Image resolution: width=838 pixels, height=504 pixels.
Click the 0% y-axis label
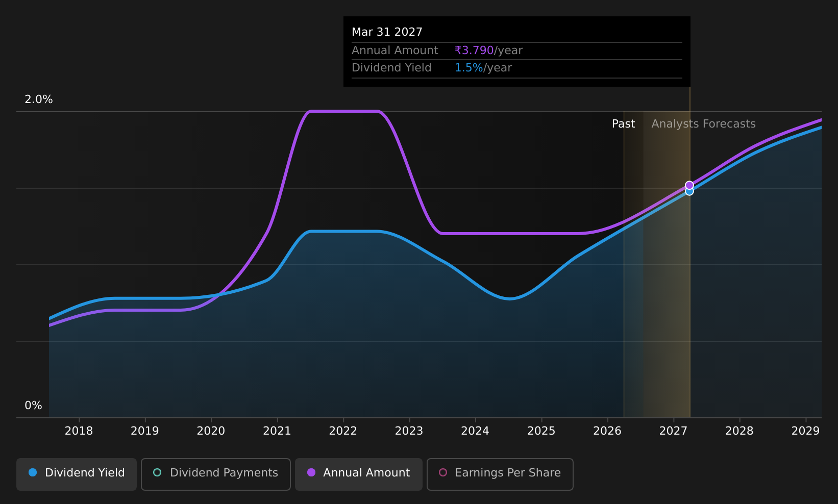[34, 406]
